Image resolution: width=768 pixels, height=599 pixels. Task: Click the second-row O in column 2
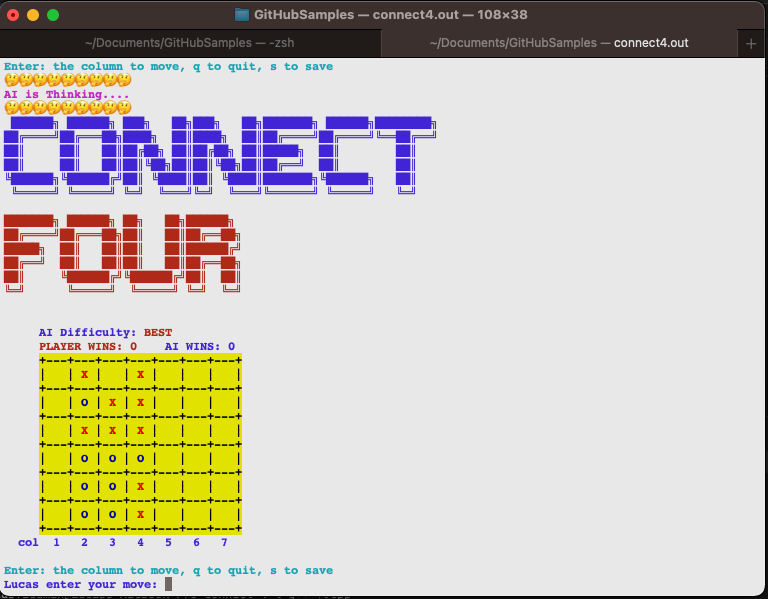coord(84,403)
